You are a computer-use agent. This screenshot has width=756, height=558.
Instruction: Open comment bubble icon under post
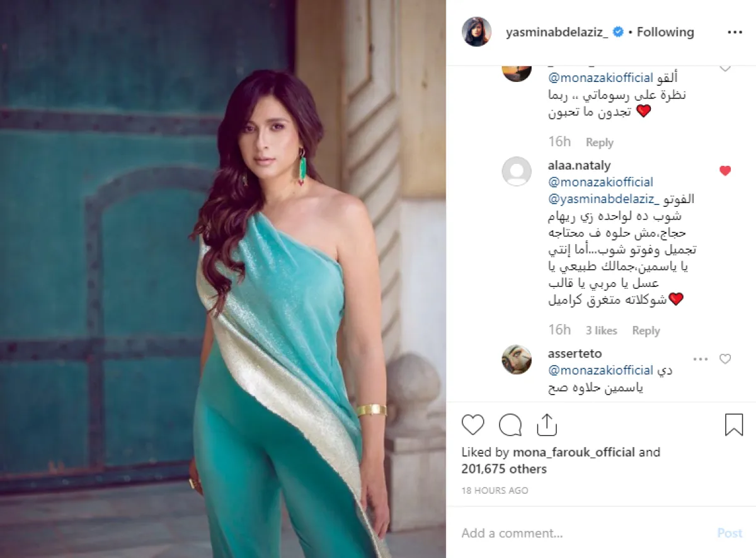[510, 425]
